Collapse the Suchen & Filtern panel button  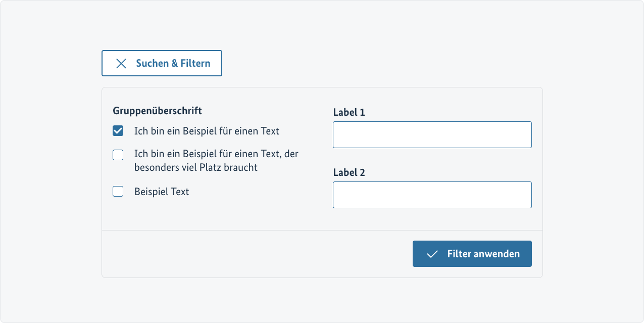point(162,63)
